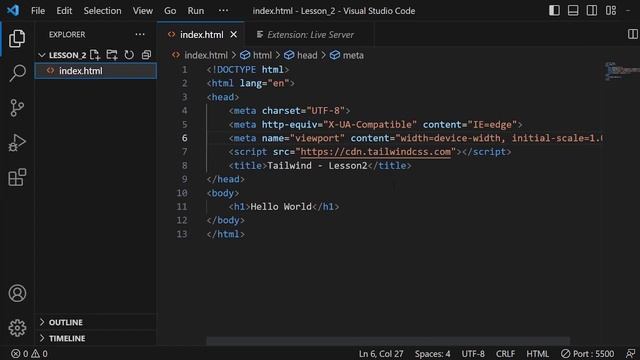Open the Run menu
The width and height of the screenshot is (640, 360).
[196, 11]
